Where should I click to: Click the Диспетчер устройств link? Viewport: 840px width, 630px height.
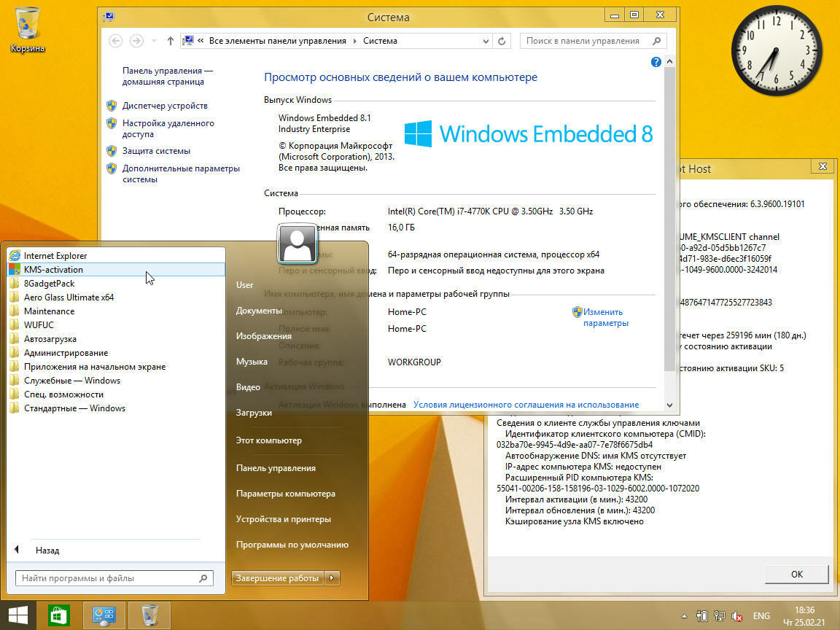[x=165, y=106]
